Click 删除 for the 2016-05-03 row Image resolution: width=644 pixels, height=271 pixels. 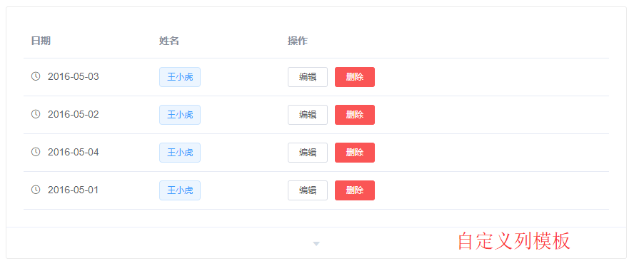[x=355, y=77]
